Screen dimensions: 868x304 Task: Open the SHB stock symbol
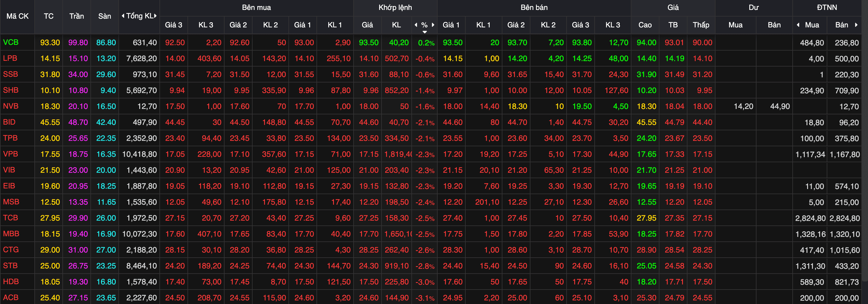11,90
